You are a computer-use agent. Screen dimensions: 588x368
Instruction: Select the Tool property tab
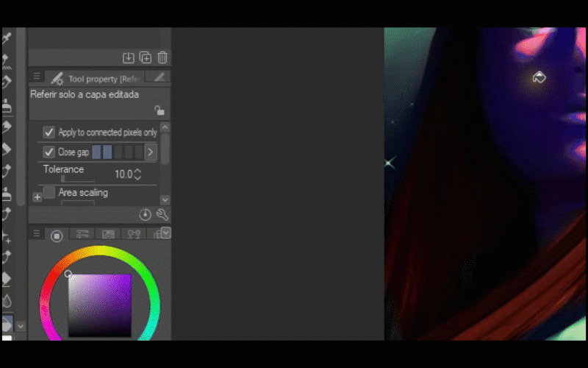tap(95, 79)
